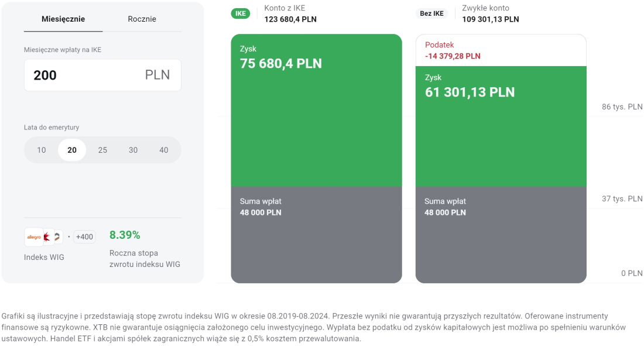The height and width of the screenshot is (346, 644).
Task: Select 10 years to retirement
Action: (42, 150)
